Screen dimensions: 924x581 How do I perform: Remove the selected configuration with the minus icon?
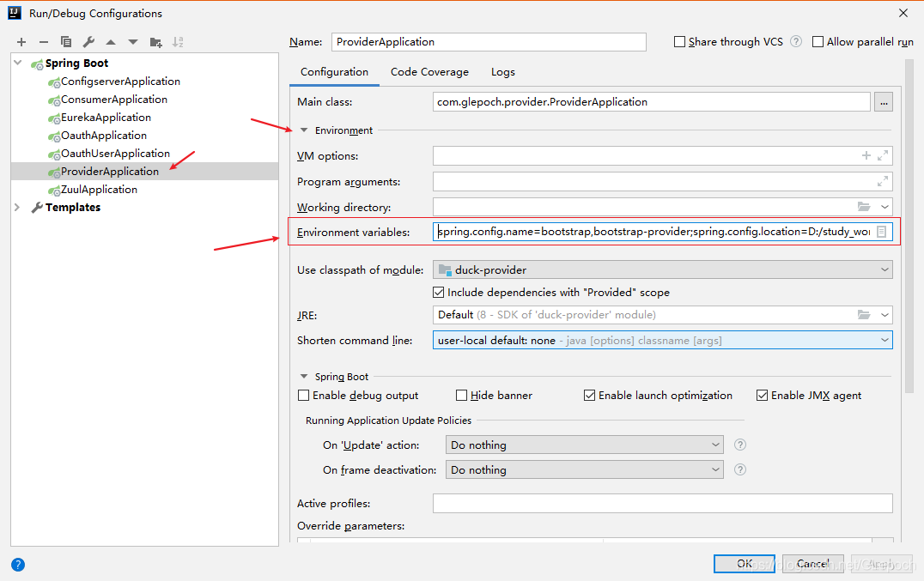[44, 42]
